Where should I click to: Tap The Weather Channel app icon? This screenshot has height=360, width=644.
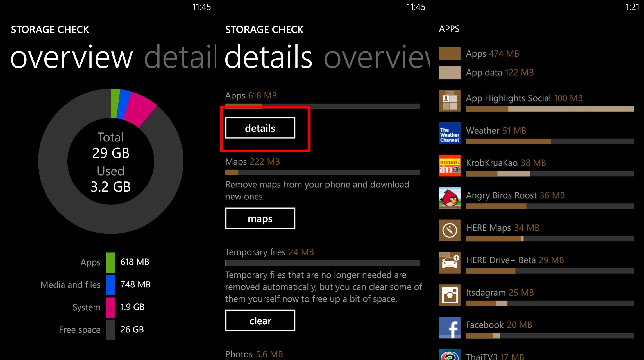[x=450, y=133]
